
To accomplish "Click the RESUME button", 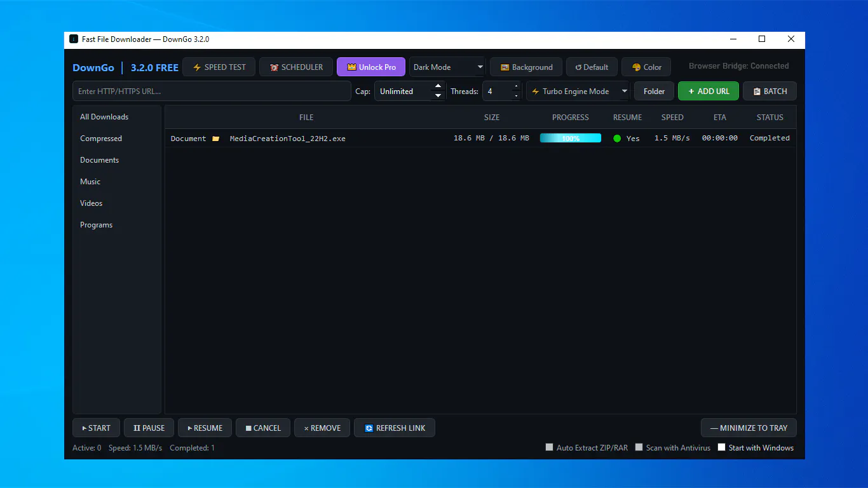I will pos(205,428).
